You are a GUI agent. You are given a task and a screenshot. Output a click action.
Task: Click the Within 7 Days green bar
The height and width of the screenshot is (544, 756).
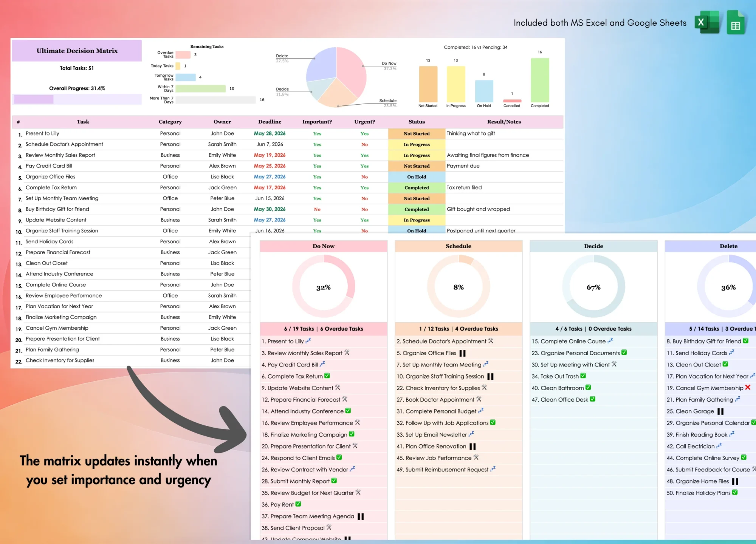click(201, 88)
